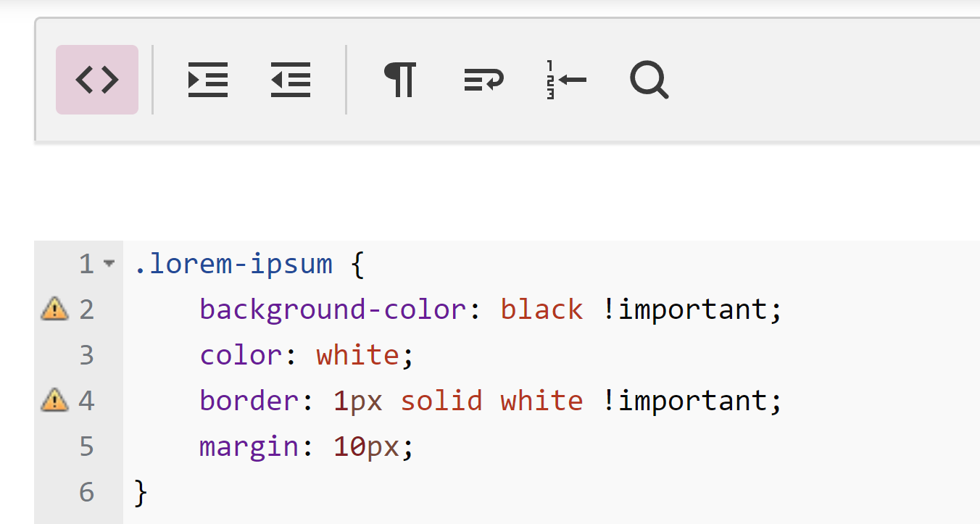Open the search magnifier icon

(649, 80)
